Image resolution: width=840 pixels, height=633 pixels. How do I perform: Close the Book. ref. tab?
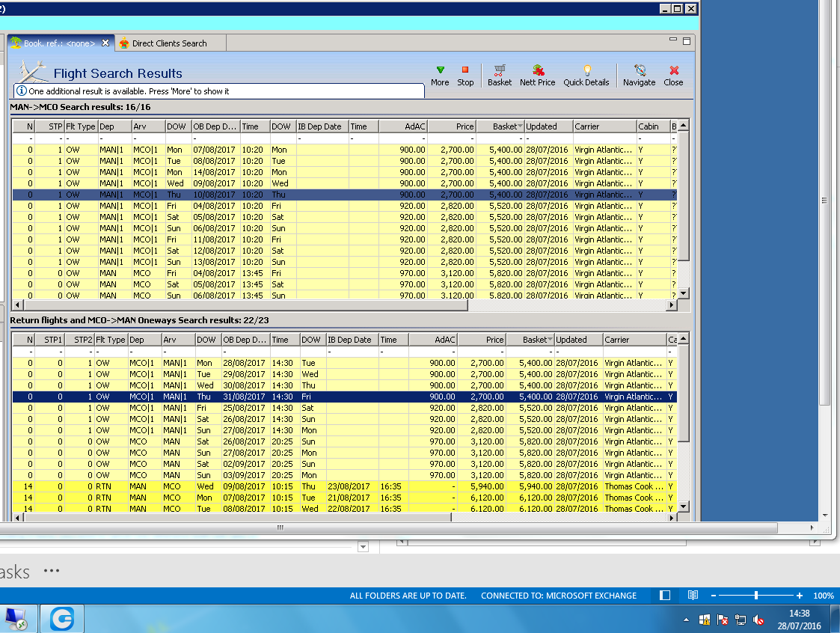click(x=105, y=43)
